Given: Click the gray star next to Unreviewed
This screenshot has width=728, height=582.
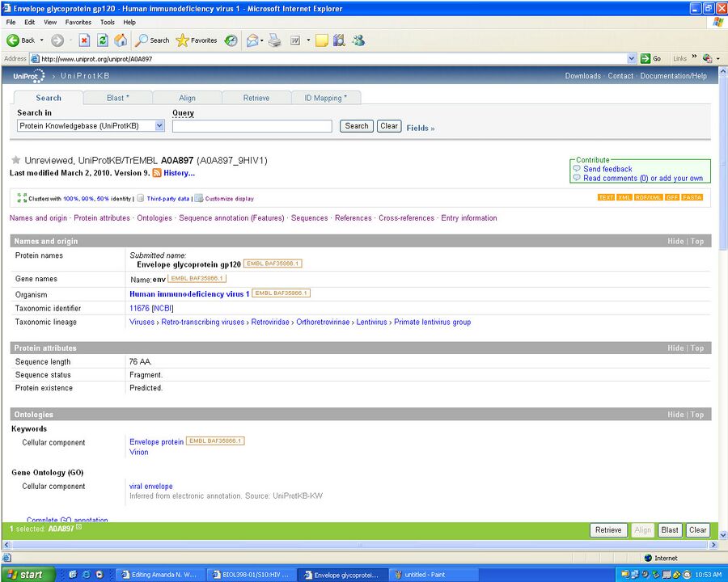Looking at the screenshot, I should tap(15, 161).
